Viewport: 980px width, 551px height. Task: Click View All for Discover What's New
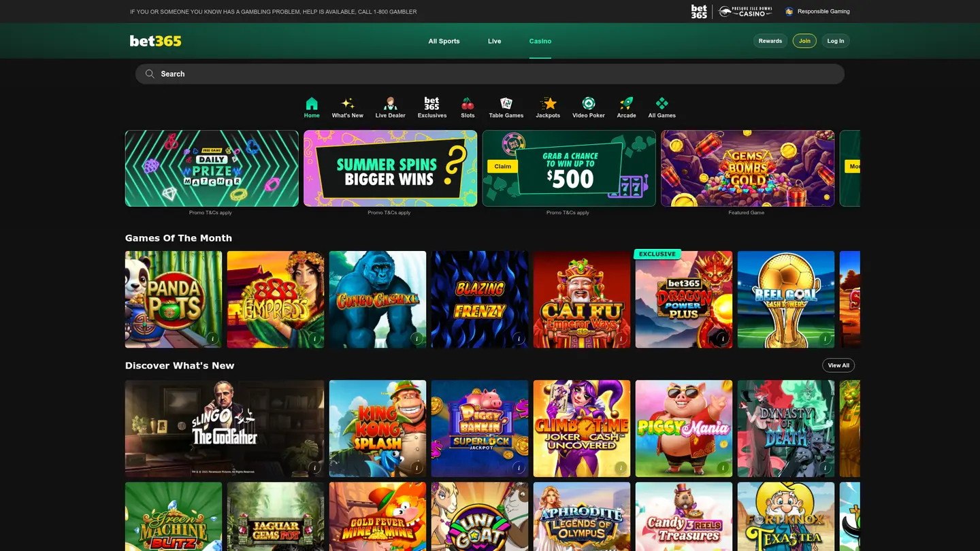pos(838,365)
